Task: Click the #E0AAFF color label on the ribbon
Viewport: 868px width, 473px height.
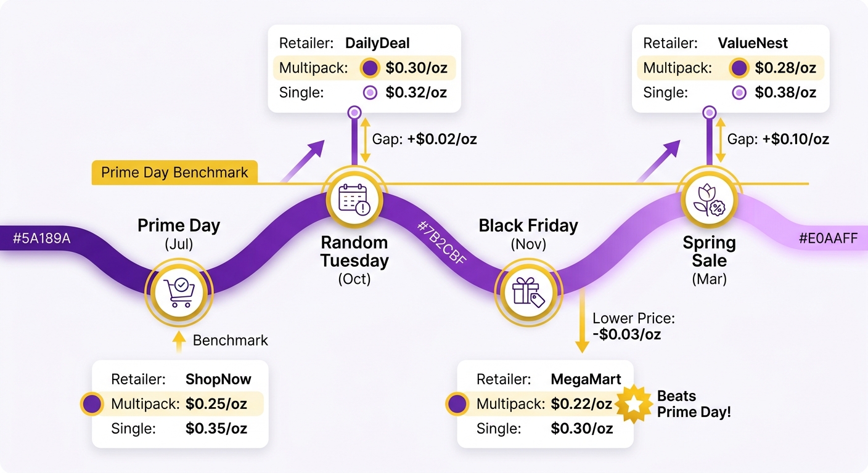Action: coord(828,238)
